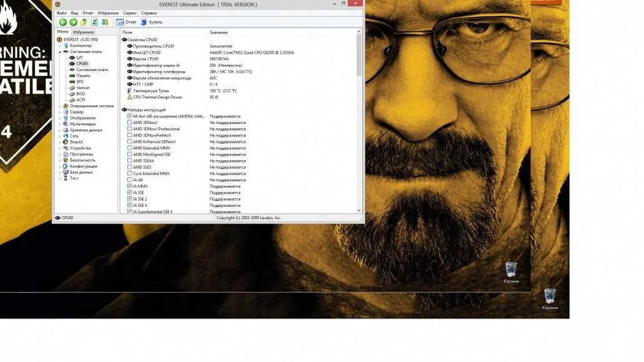Click the Поле column header
Image resolution: width=644 pixels, height=362 pixels.
(164, 32)
